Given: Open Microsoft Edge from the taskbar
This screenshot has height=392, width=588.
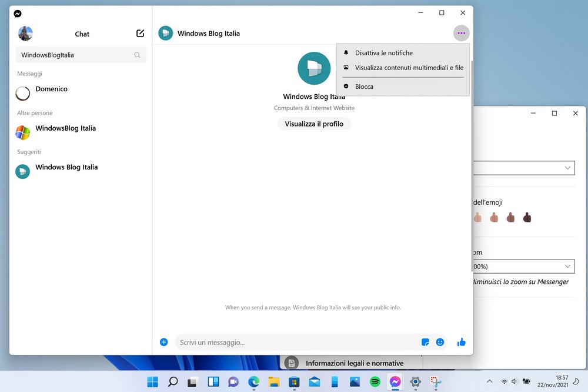Looking at the screenshot, I should click(253, 381).
